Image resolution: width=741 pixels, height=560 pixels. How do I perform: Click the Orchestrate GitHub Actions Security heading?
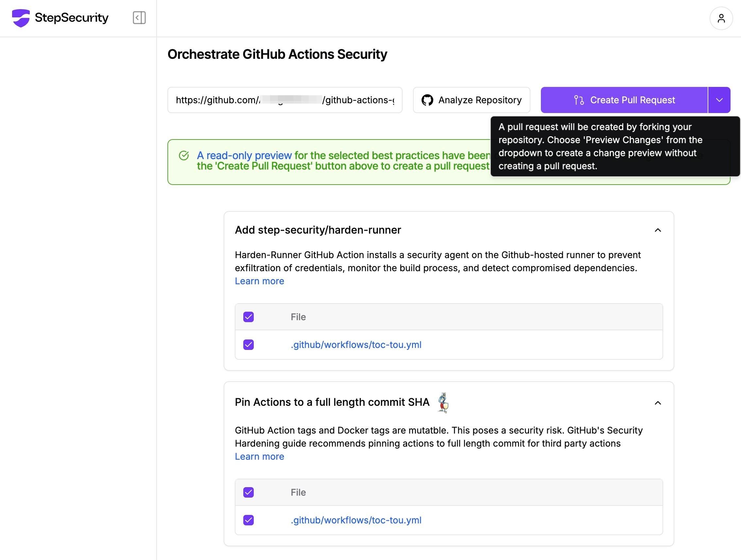(277, 54)
